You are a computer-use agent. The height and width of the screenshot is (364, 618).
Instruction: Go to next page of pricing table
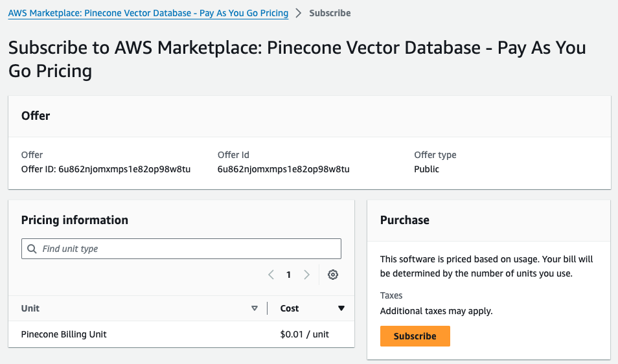[x=307, y=275]
